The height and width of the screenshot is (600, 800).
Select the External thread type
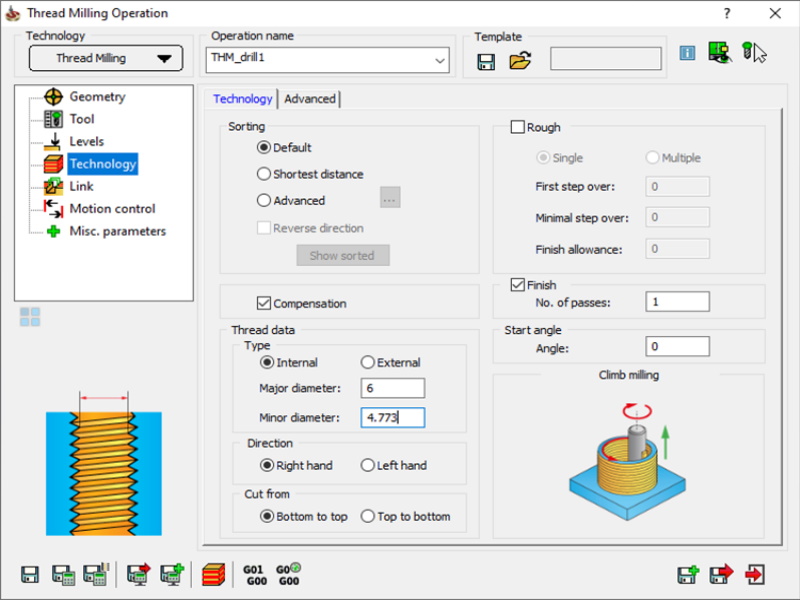pyautogui.click(x=367, y=362)
